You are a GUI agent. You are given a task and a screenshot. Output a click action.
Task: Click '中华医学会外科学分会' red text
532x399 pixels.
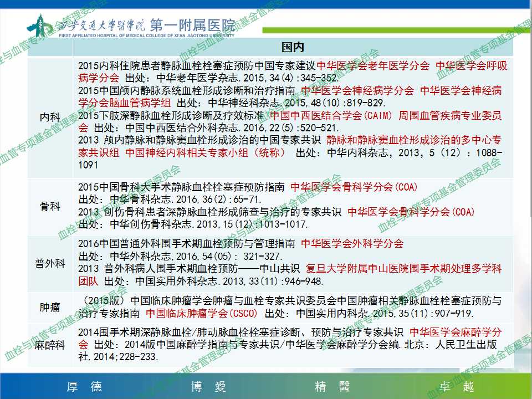click(352, 244)
